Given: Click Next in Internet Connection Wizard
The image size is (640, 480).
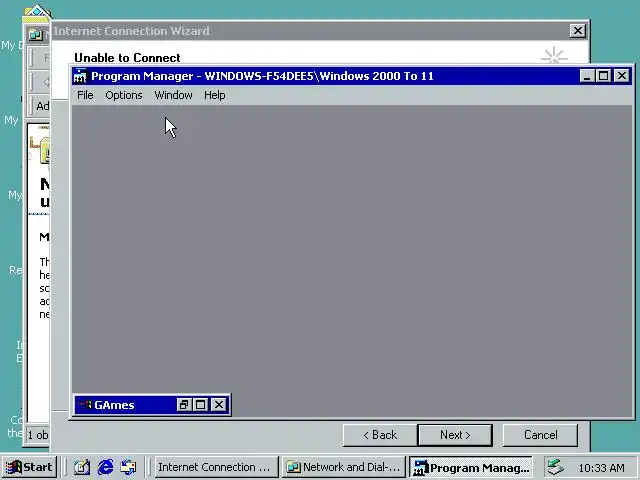Looking at the screenshot, I should coord(455,435).
